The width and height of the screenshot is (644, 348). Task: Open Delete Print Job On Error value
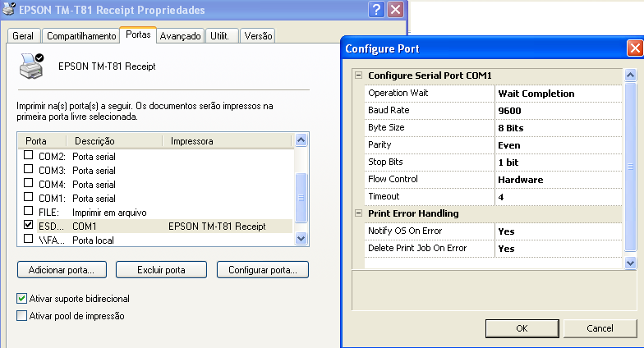click(x=559, y=249)
